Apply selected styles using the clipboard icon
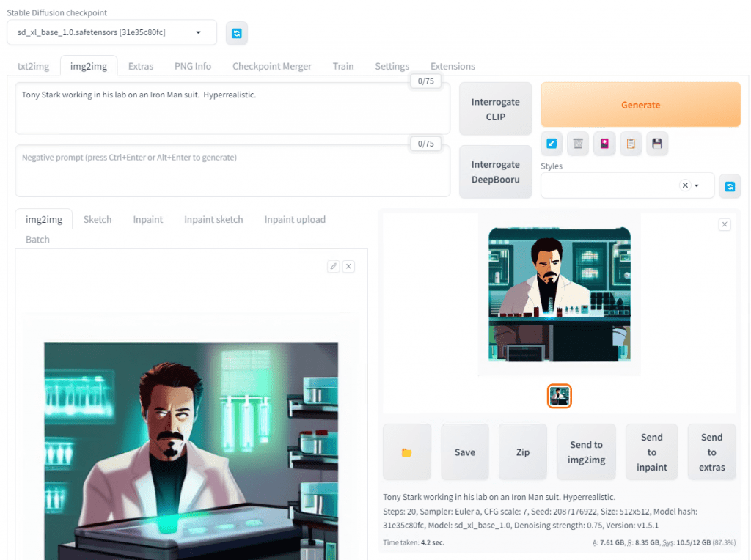 click(x=631, y=144)
